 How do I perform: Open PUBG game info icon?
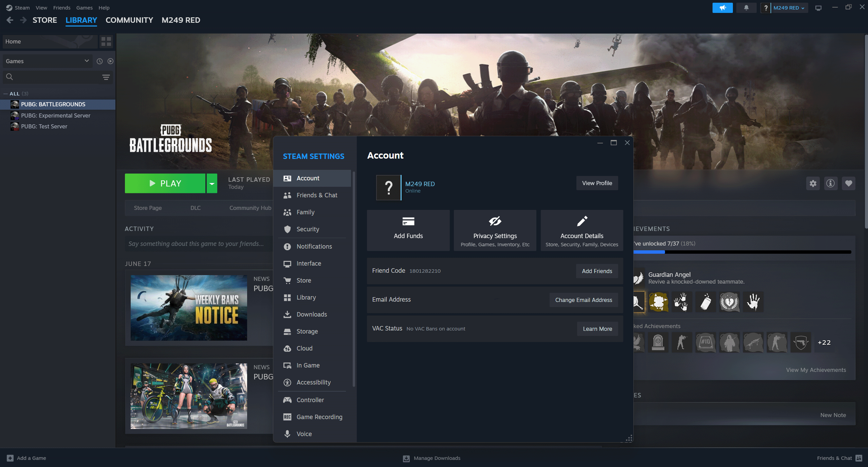tap(830, 183)
